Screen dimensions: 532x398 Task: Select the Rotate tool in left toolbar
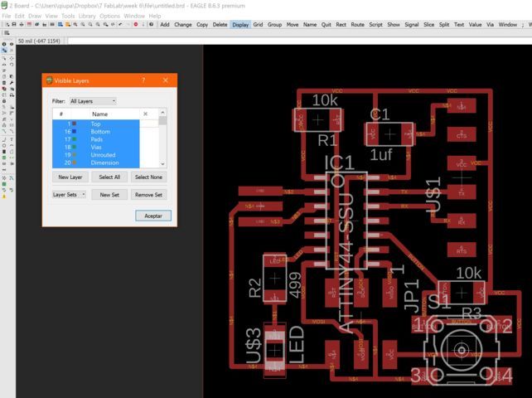(12, 64)
